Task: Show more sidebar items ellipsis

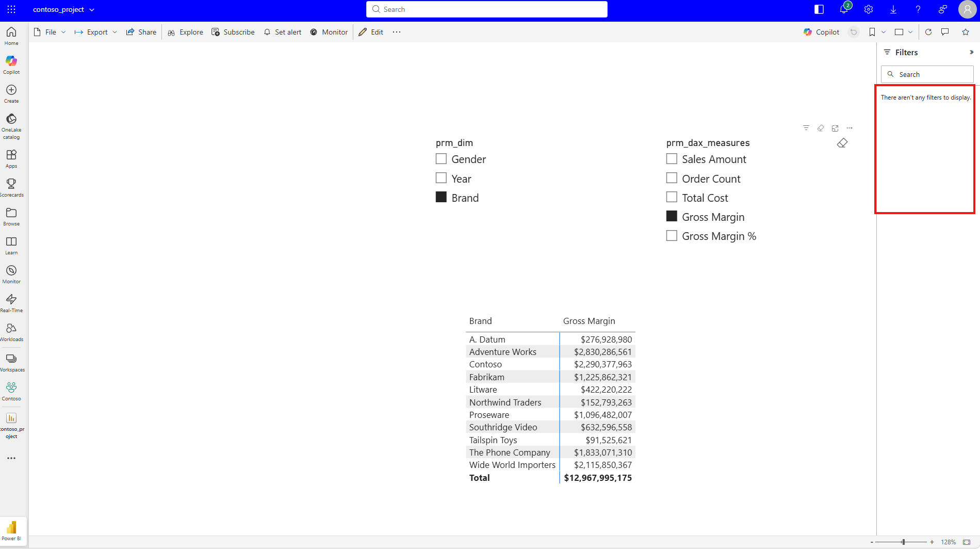Action: (11, 458)
